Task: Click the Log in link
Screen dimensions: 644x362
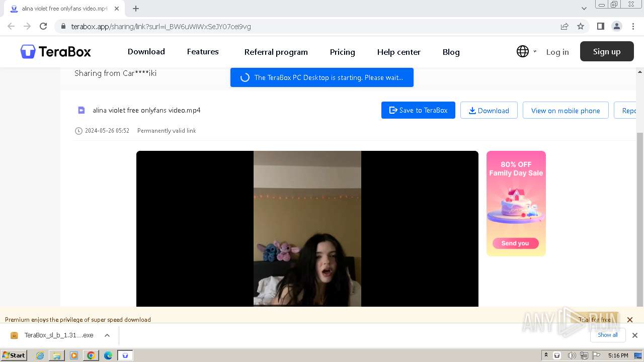Action: click(x=557, y=52)
